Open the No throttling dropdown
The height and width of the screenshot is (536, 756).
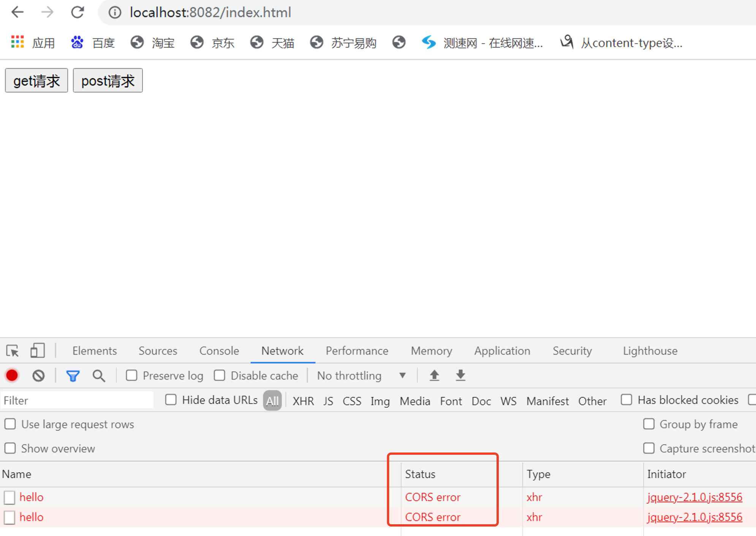pyautogui.click(x=361, y=375)
